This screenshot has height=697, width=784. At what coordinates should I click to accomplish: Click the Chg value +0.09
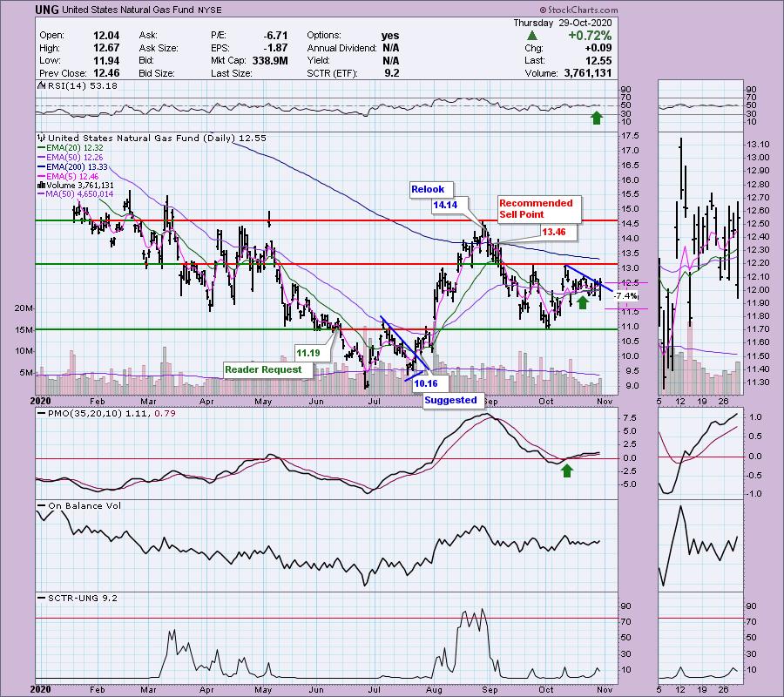[x=599, y=48]
